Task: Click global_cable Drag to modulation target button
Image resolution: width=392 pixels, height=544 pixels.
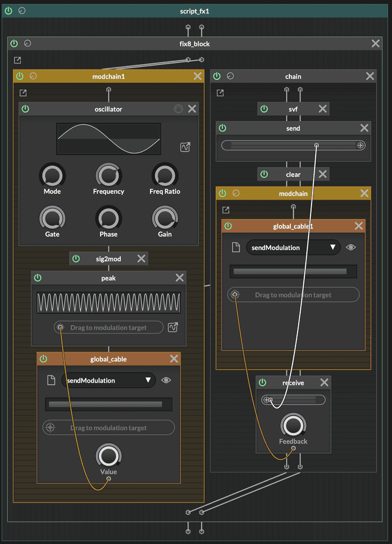Action: click(108, 428)
